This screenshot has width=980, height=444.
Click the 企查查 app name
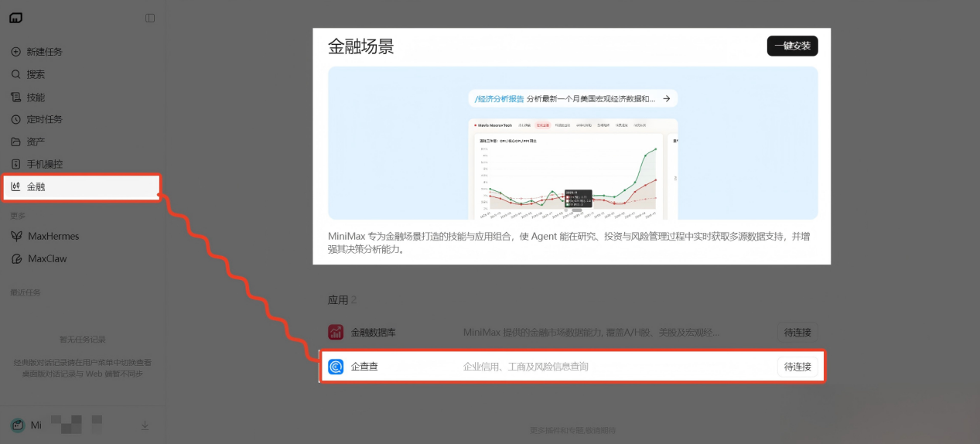click(364, 367)
